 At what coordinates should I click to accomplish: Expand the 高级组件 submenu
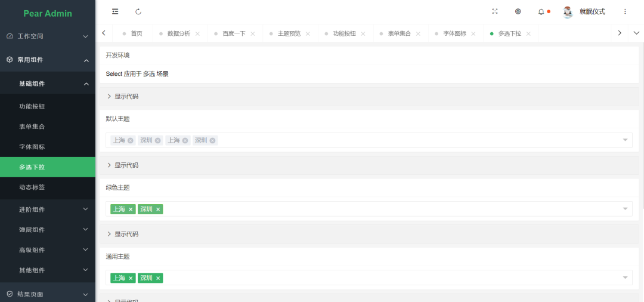tap(48, 250)
